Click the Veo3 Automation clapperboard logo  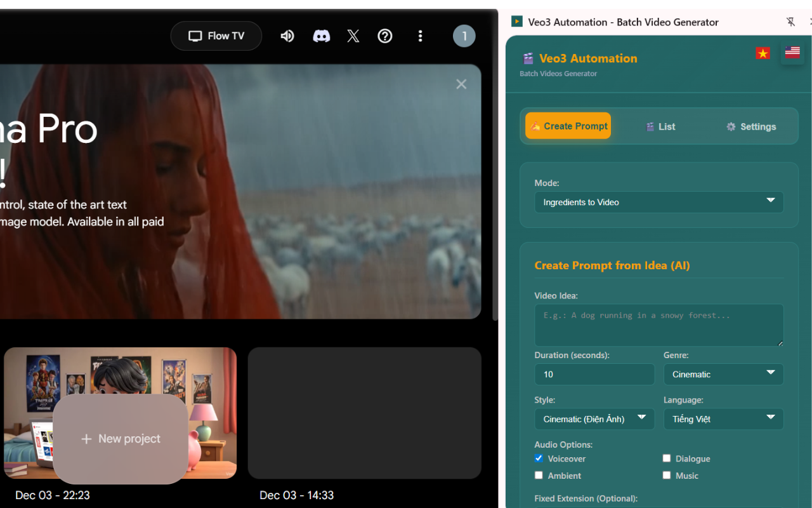tap(528, 58)
